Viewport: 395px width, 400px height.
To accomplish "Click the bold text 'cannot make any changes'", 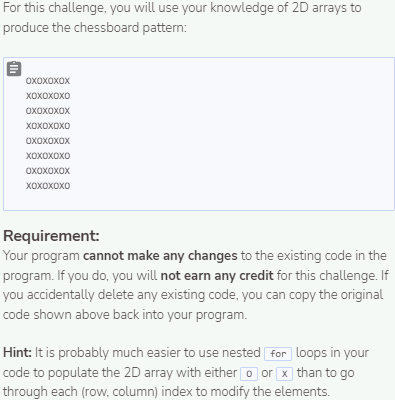I will [160, 256].
